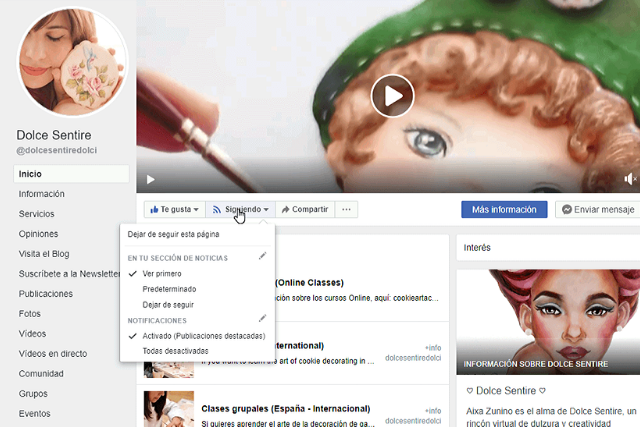This screenshot has width=640, height=427.
Task: Edit news feed settings pencil icon
Action: (262, 256)
